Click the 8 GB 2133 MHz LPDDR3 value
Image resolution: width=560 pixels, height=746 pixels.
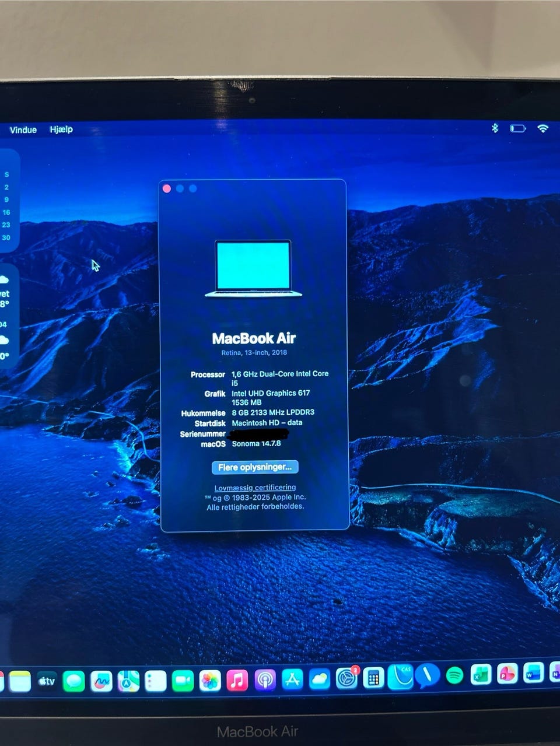(x=273, y=412)
